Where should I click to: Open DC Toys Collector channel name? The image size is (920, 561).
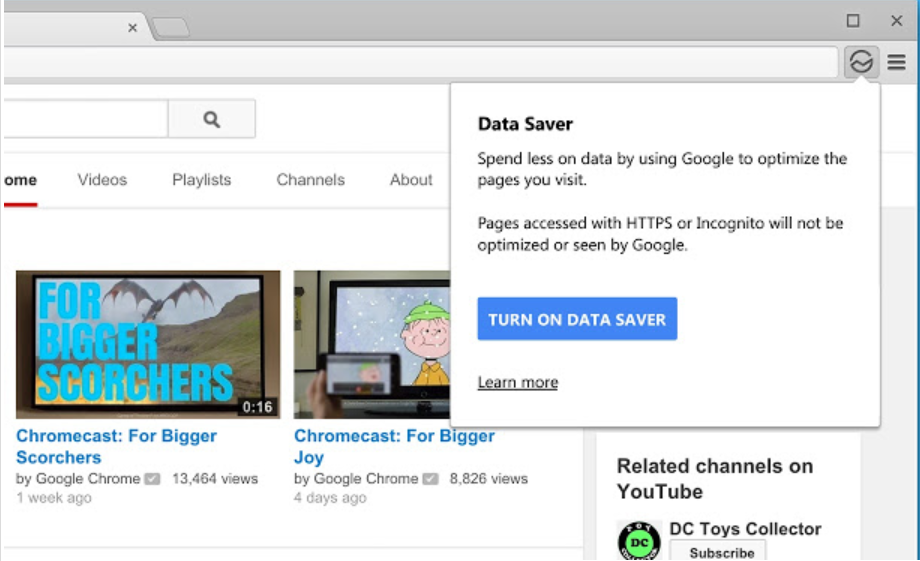[745, 529]
